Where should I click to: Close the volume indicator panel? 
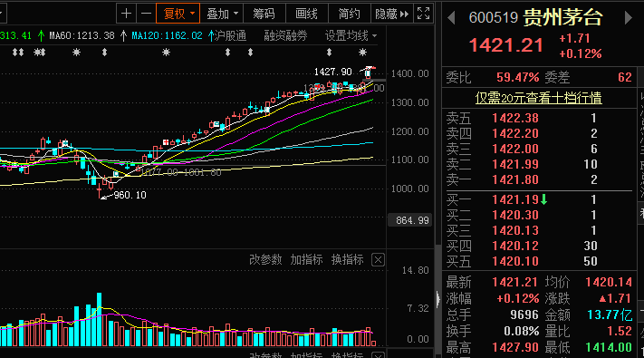coord(378,260)
